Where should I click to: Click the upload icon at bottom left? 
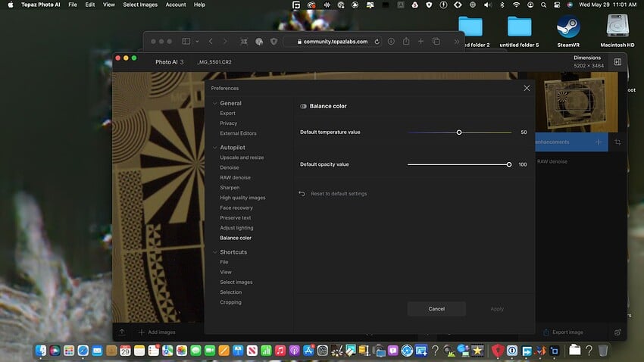(122, 332)
